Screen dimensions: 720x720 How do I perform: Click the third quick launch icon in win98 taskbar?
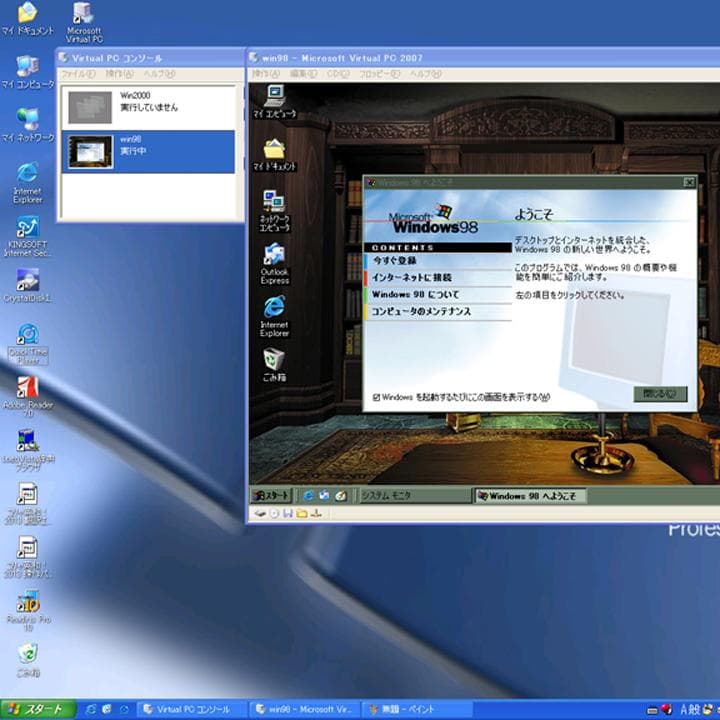pyautogui.click(x=341, y=495)
